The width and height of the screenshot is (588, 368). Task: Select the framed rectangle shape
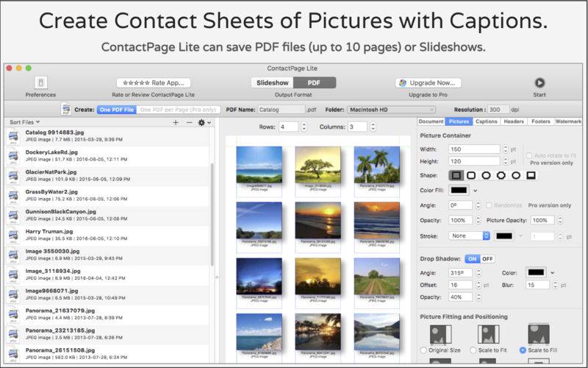[x=531, y=175]
